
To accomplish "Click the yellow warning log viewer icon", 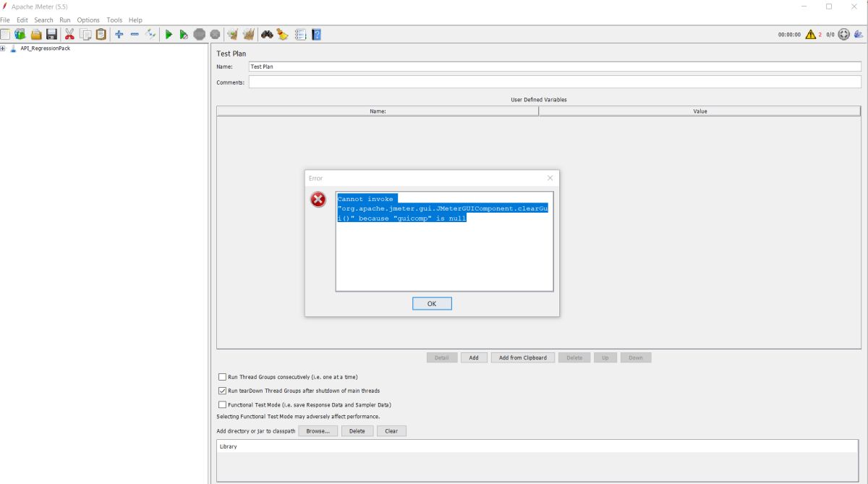I will (x=810, y=34).
